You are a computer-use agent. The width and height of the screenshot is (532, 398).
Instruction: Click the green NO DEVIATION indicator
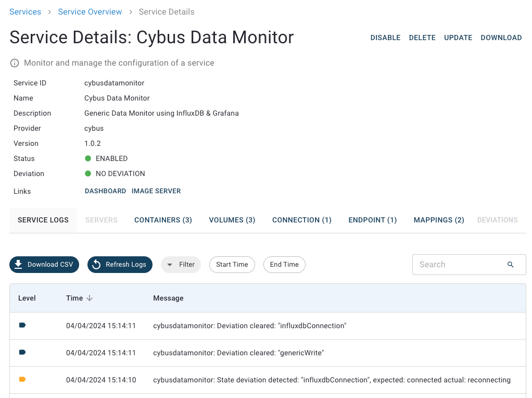[88, 173]
